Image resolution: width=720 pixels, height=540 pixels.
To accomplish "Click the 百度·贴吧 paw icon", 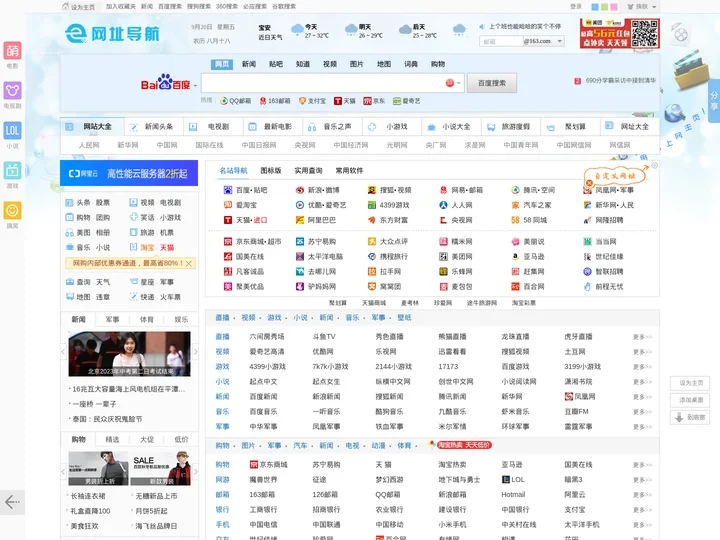I will pos(228,190).
